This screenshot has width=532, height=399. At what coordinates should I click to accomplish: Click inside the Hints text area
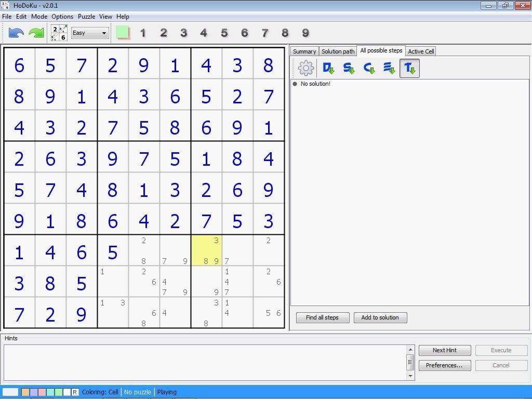[205, 362]
